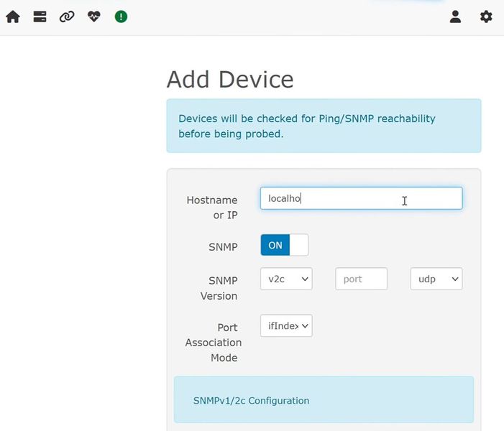Open the ifIndex port association dropdown
The image size is (504, 431).
(x=286, y=326)
